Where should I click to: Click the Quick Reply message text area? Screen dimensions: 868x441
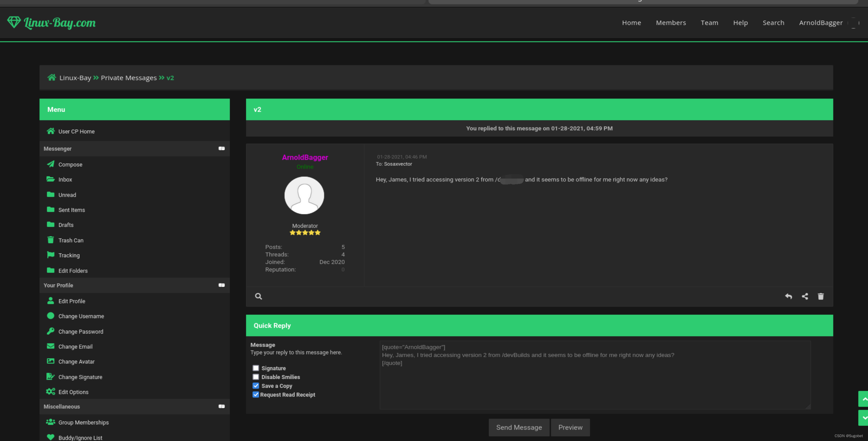[595, 375]
